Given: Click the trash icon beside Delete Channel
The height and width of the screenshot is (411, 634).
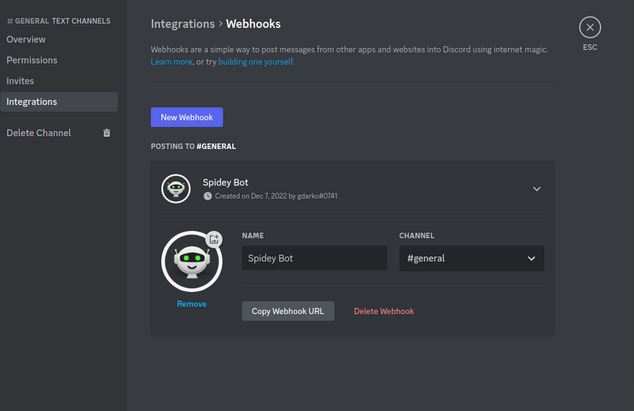Looking at the screenshot, I should click(107, 133).
